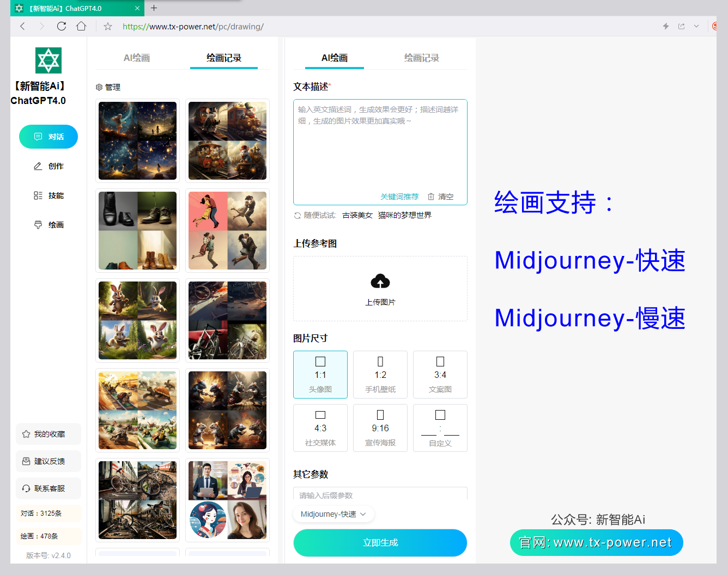Click the 随便试试 refresh icon
The image size is (728, 575).
298,216
